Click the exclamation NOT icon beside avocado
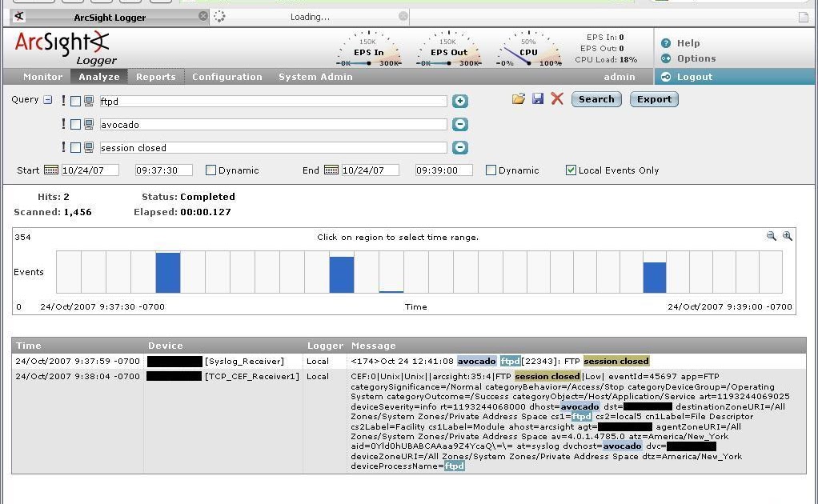The image size is (818, 504). [x=64, y=124]
